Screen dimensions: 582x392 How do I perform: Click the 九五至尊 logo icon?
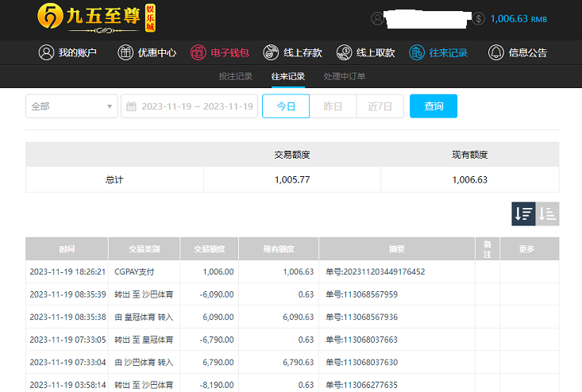coord(51,18)
